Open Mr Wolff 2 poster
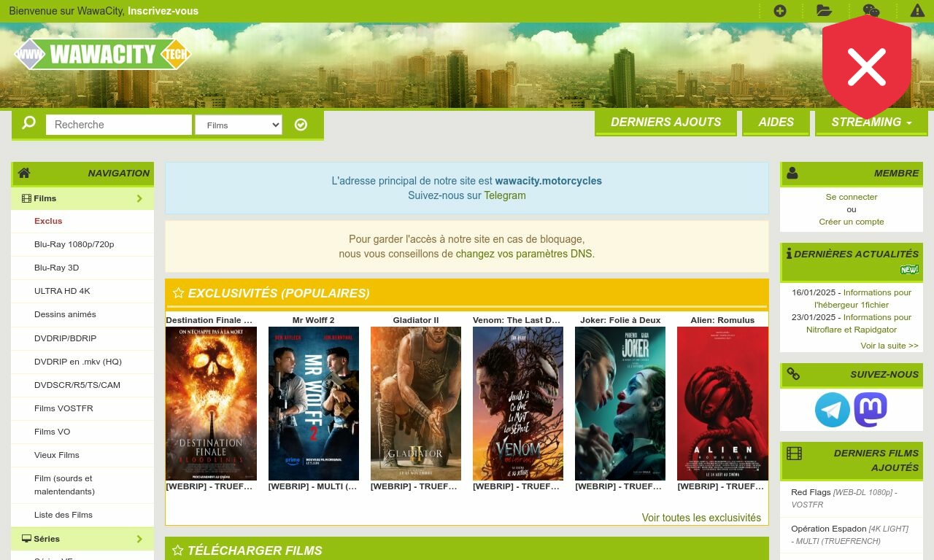This screenshot has width=934, height=560. pyautogui.click(x=314, y=403)
